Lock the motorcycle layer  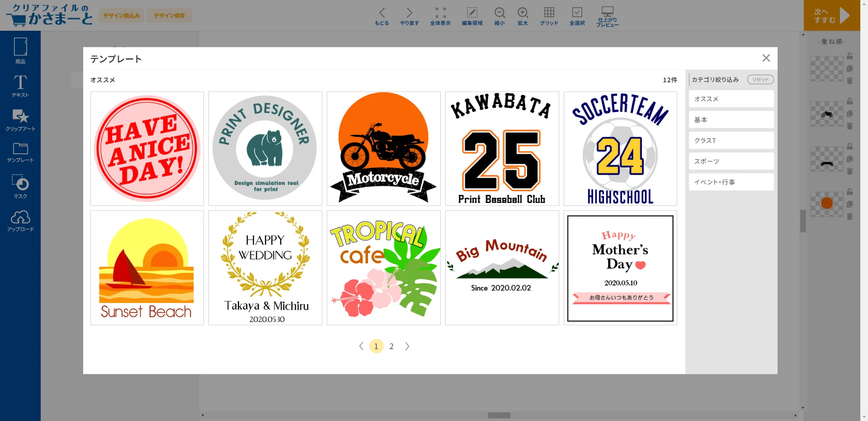coord(850,101)
